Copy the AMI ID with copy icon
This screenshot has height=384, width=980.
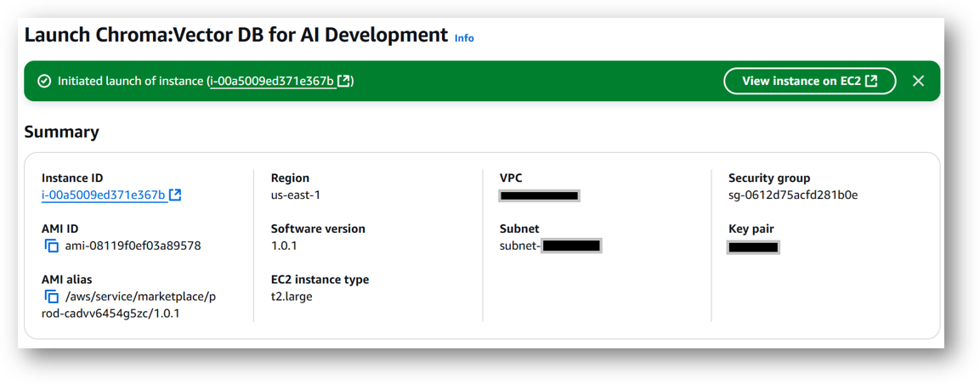pyautogui.click(x=51, y=246)
